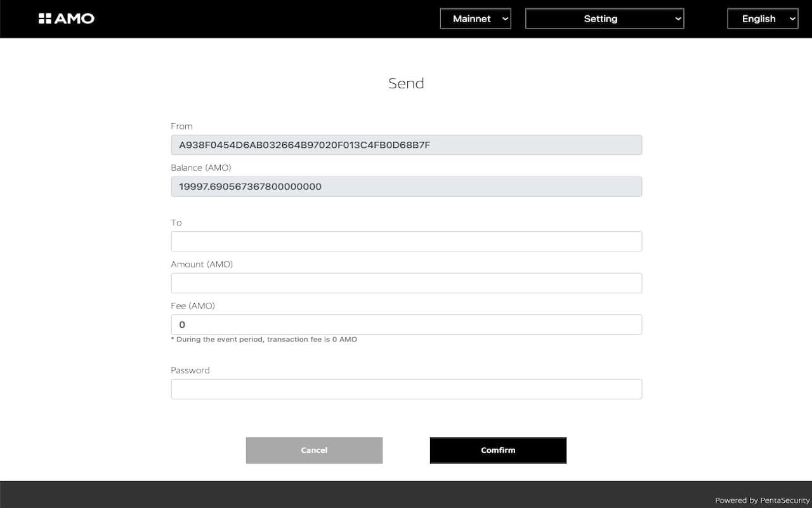The width and height of the screenshot is (812, 508).
Task: Click the From label
Action: tap(181, 126)
